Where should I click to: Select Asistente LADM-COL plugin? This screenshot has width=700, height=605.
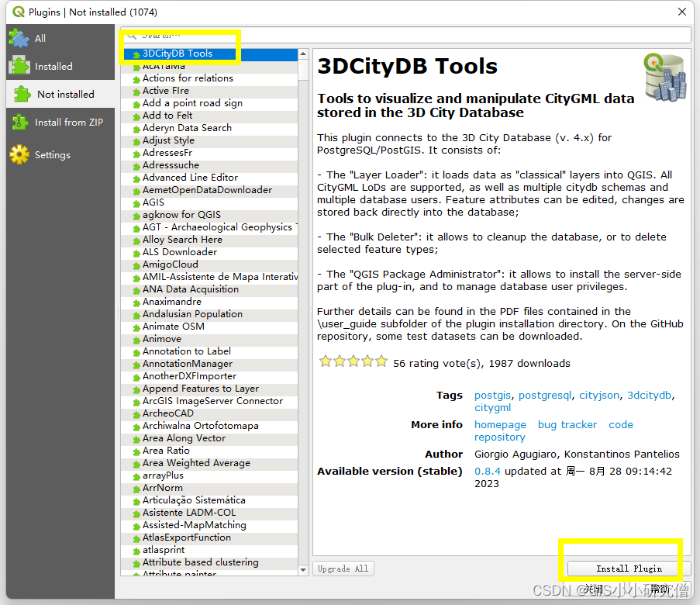(x=209, y=513)
